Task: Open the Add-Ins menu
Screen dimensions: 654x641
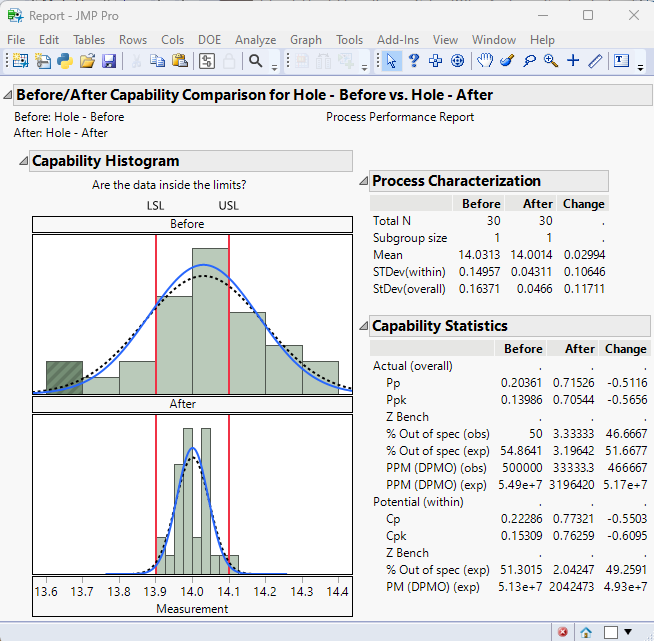Action: coord(398,40)
